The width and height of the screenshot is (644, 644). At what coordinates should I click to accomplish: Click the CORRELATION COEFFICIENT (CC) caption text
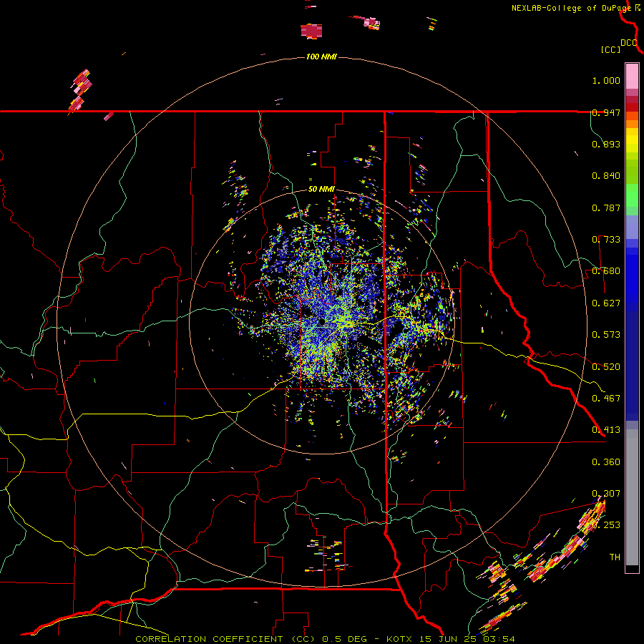click(225, 639)
